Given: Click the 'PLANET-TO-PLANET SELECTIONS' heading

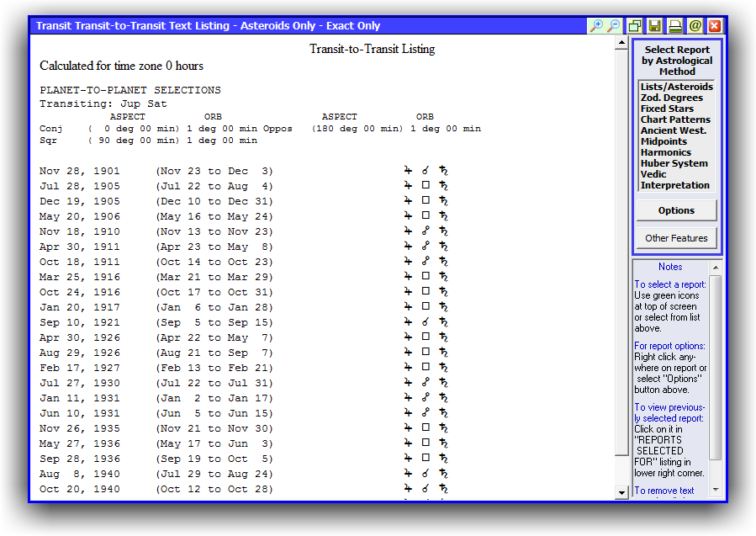Looking at the screenshot, I should (130, 90).
